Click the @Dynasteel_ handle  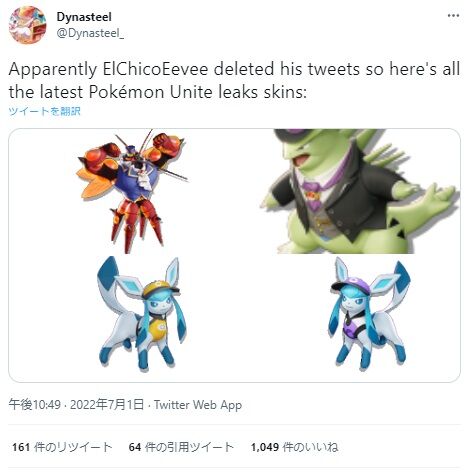[90, 34]
